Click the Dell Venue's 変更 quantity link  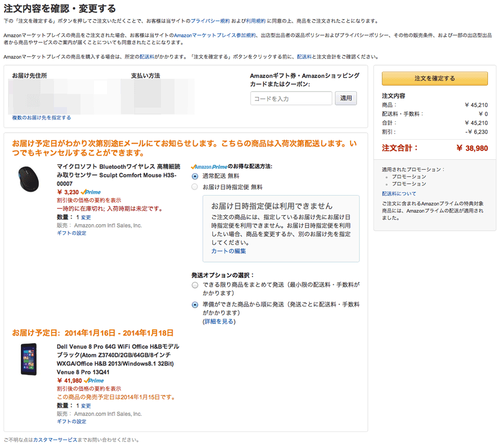click(86, 406)
